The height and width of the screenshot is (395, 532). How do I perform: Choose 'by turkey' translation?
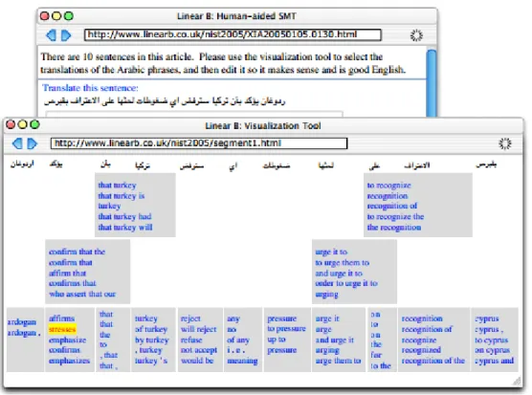coord(152,340)
